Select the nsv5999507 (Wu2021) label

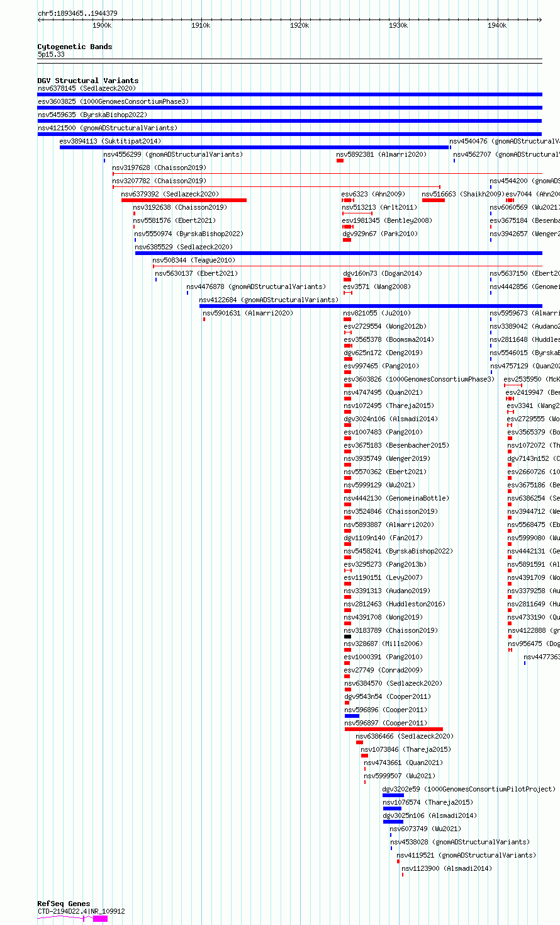[400, 776]
